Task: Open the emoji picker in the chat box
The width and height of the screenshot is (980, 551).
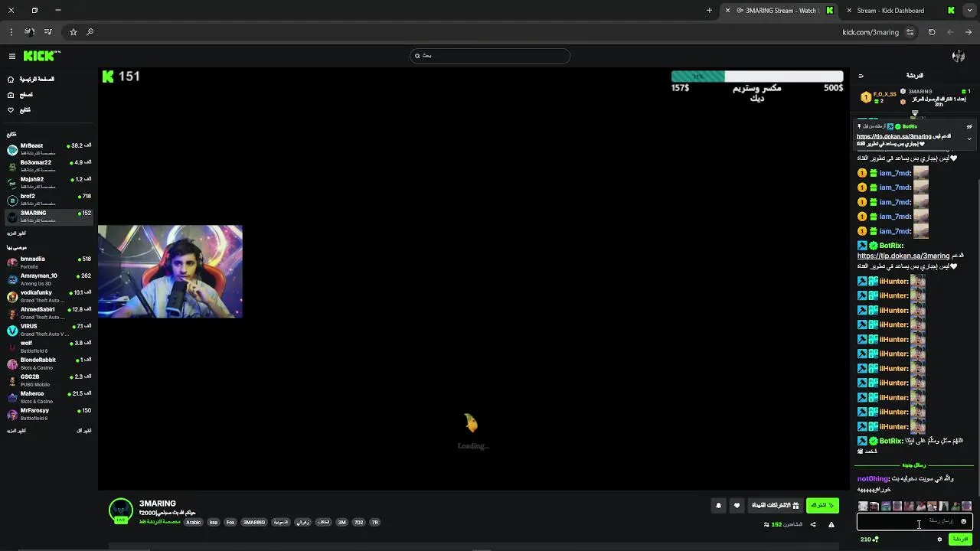Action: point(964,522)
